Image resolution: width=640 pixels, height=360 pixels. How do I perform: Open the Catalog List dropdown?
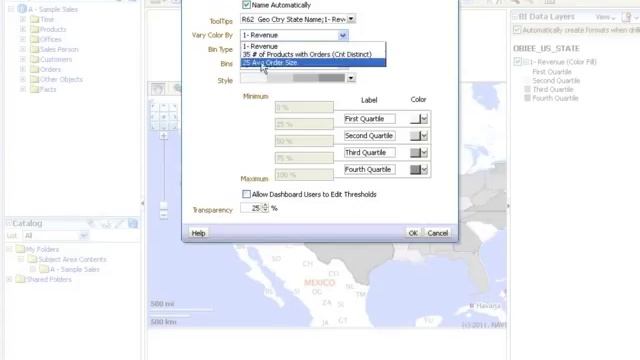(83, 236)
